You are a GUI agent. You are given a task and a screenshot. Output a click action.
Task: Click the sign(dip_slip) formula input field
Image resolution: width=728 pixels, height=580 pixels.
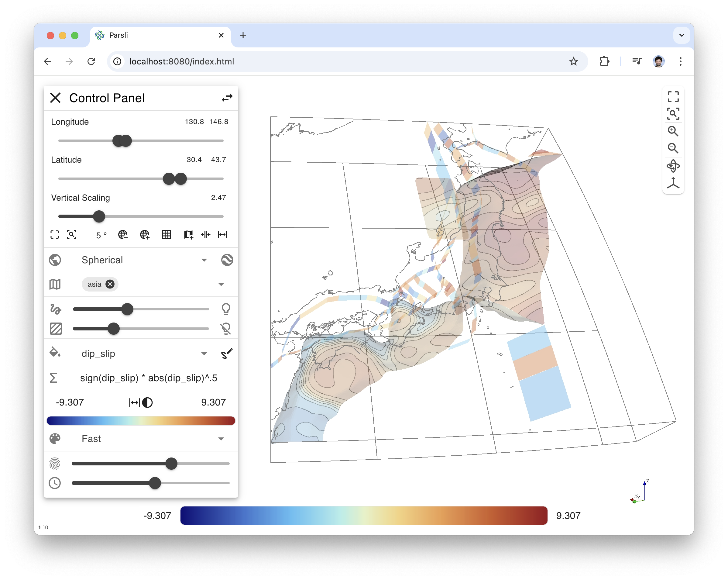(149, 378)
